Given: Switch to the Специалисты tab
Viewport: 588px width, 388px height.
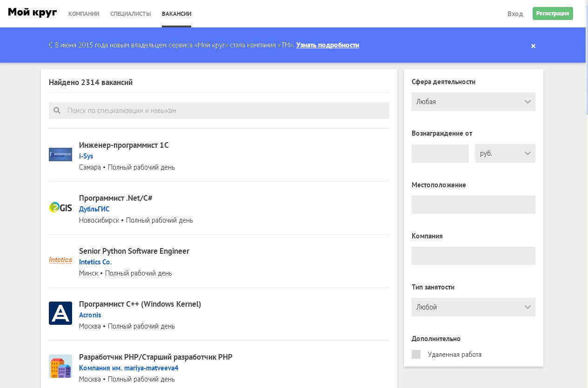Looking at the screenshot, I should pyautogui.click(x=130, y=14).
